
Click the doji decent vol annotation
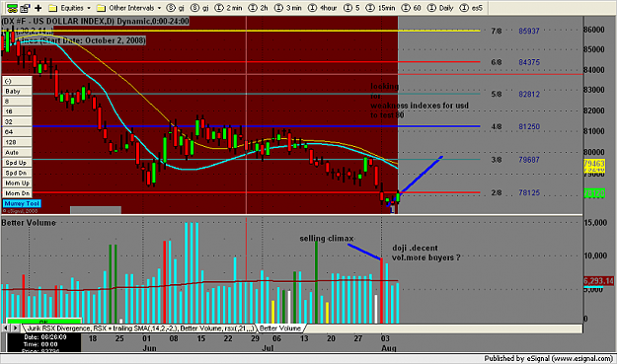[426, 253]
